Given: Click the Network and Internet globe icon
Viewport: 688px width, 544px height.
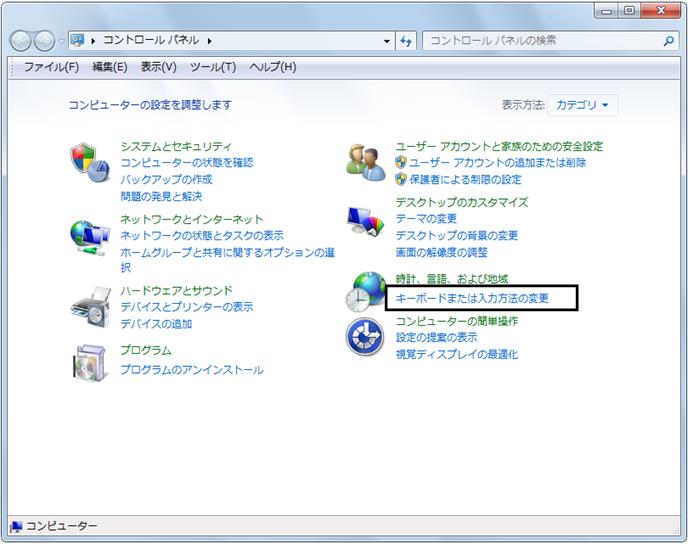Looking at the screenshot, I should pyautogui.click(x=90, y=238).
